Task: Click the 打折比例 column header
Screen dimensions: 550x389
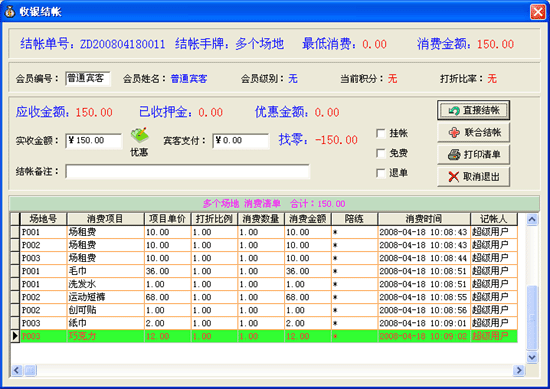Action: click(214, 219)
